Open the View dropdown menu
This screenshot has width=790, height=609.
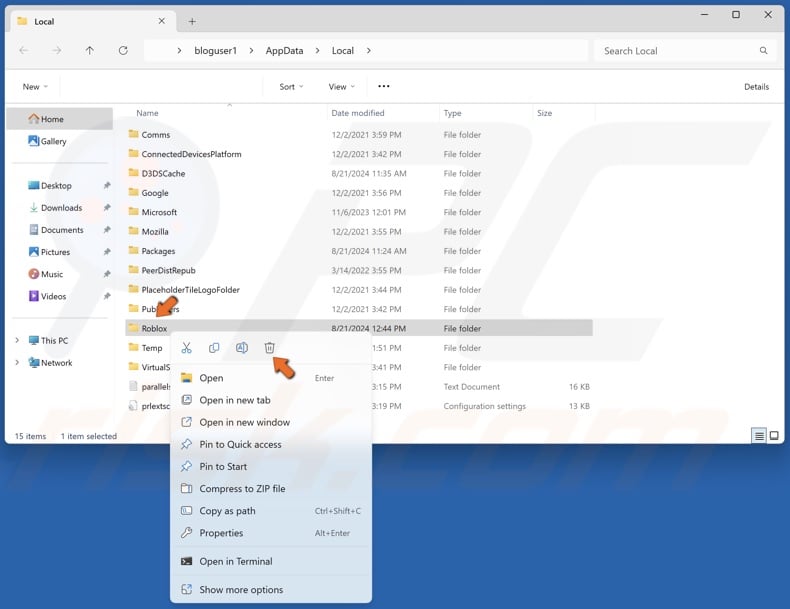point(342,87)
